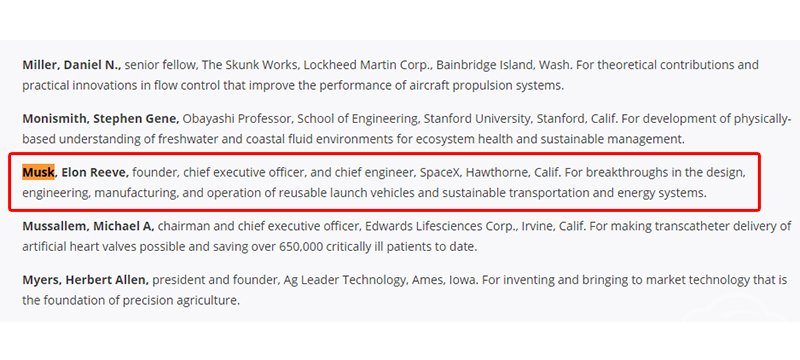Screen dimensions: 800x360
Task: Select the name Miller, Daniel N.
Action: (x=71, y=65)
